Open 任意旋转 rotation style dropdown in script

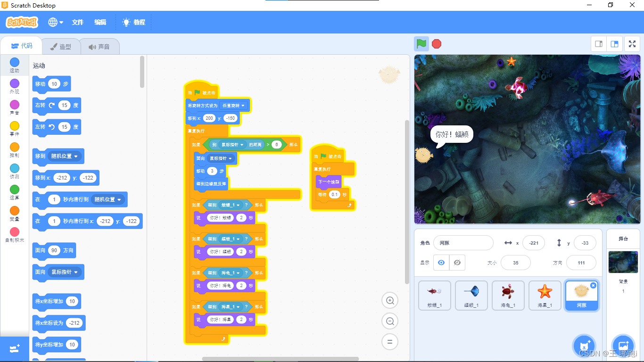234,106
